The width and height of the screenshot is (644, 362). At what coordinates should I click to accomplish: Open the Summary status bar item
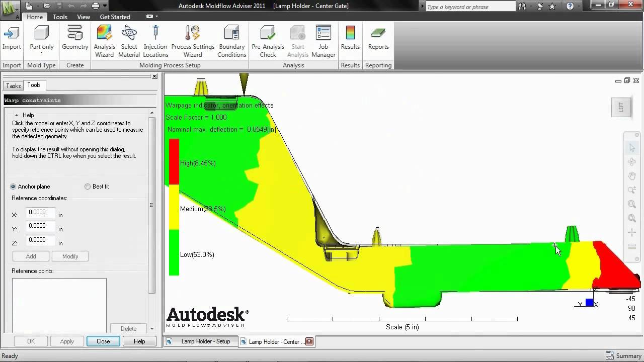pos(623,356)
